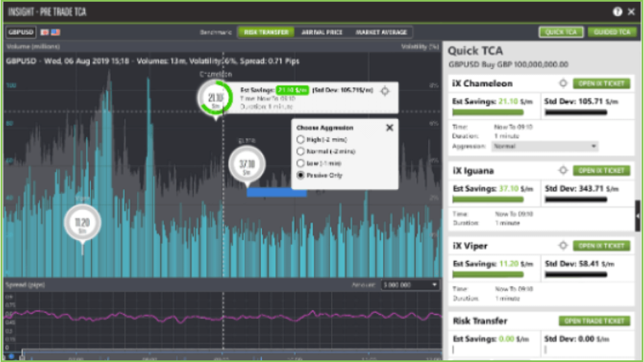The width and height of the screenshot is (644, 362).
Task: Click the 37.10 Iguana chart marker
Action: (x=247, y=164)
